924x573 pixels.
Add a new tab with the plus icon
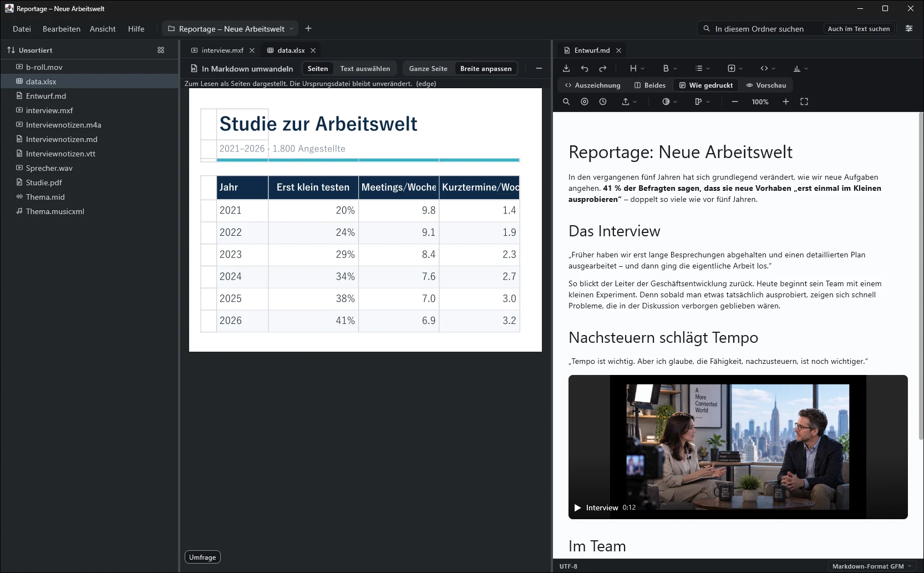(308, 28)
